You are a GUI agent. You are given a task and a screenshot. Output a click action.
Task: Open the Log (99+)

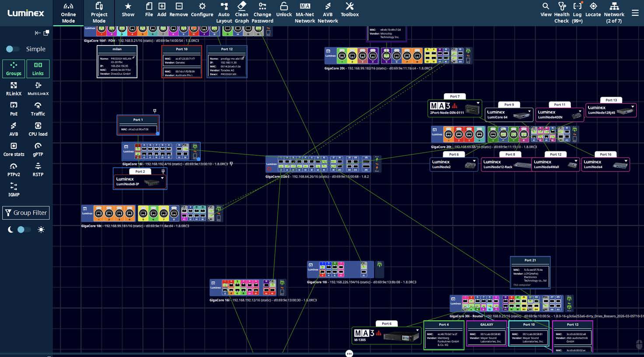point(577,12)
